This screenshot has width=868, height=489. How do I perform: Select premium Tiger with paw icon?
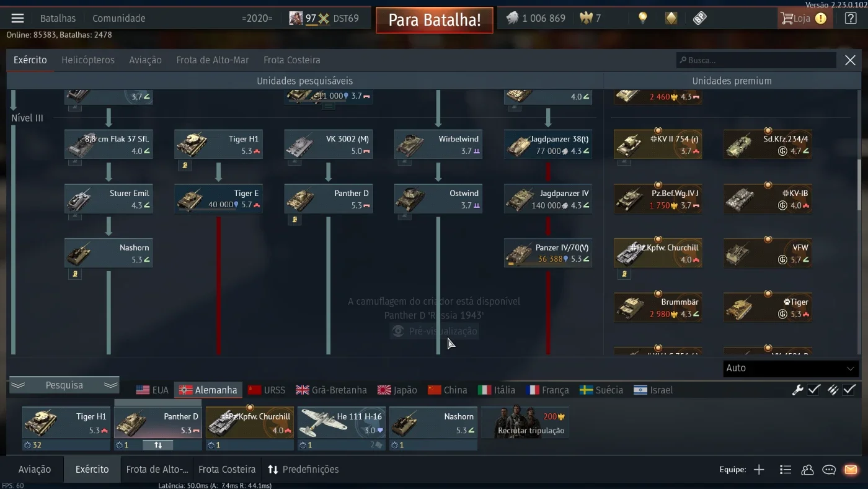(x=768, y=308)
